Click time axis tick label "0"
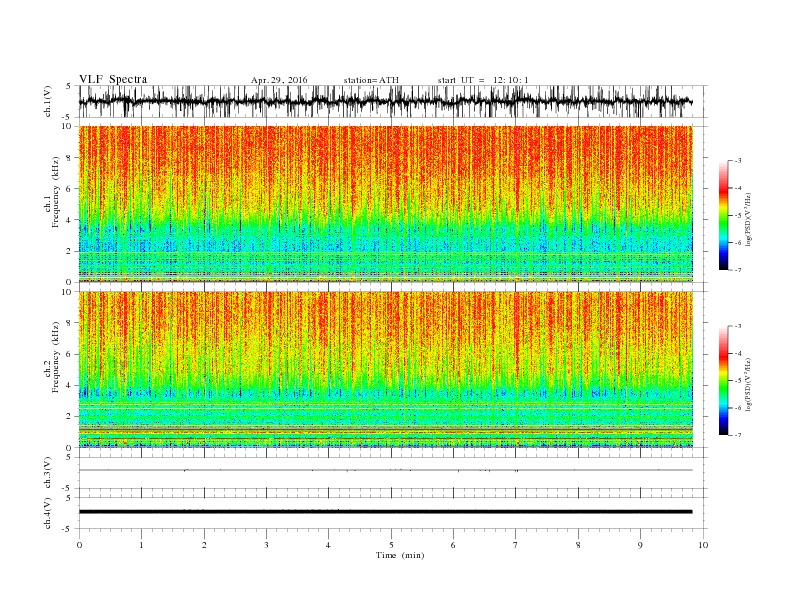This screenshot has height=612, width=792. tap(79, 545)
